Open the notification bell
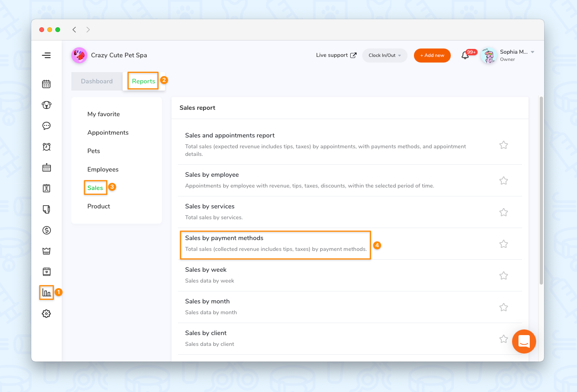This screenshot has height=392, width=577. (x=465, y=55)
